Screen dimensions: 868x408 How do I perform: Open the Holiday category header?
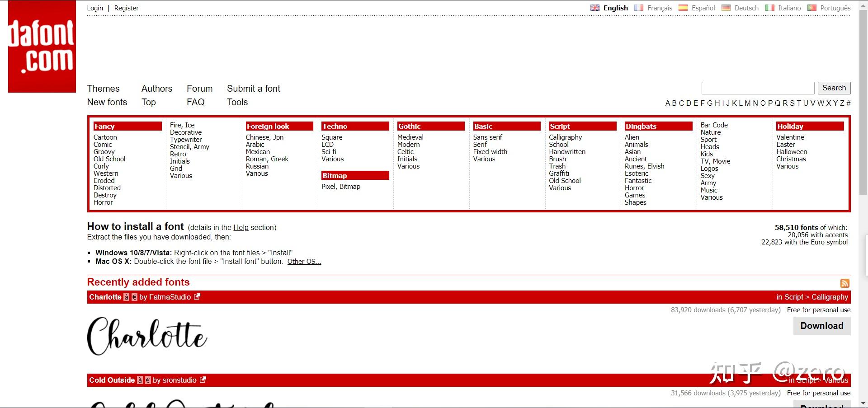pyautogui.click(x=810, y=126)
